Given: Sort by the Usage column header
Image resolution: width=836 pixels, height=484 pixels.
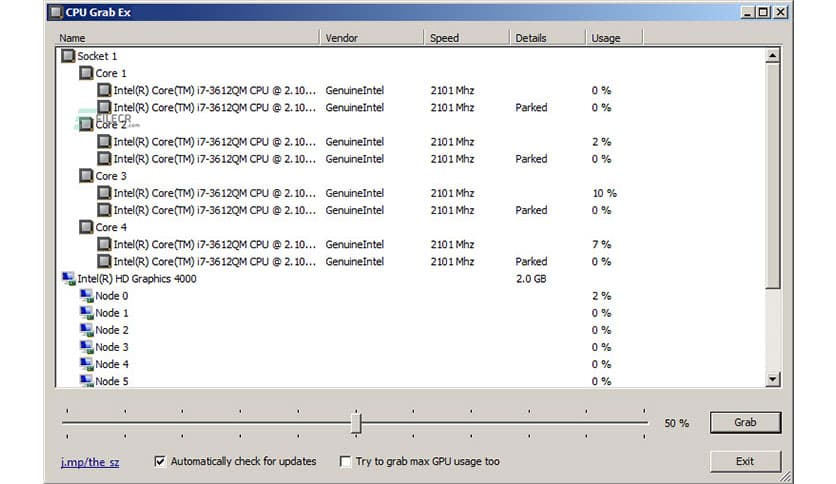Looking at the screenshot, I should pyautogui.click(x=614, y=38).
